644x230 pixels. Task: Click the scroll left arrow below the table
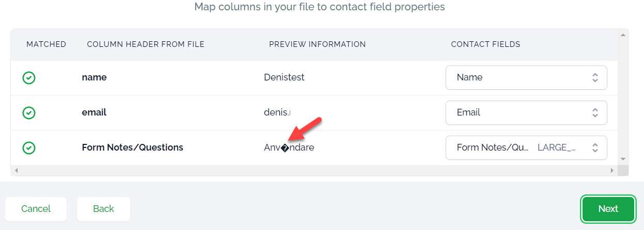click(15, 170)
